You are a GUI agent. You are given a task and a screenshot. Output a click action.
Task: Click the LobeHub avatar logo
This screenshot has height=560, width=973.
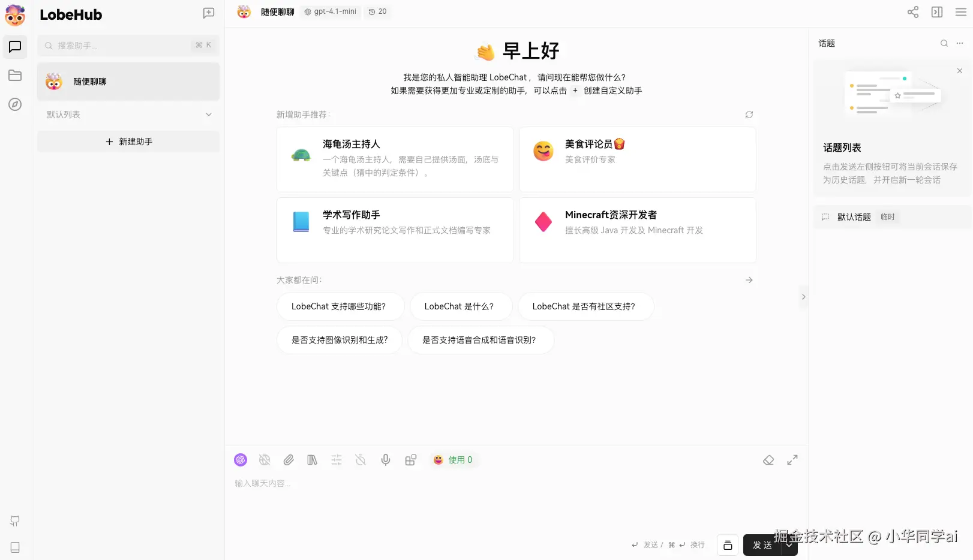(15, 15)
